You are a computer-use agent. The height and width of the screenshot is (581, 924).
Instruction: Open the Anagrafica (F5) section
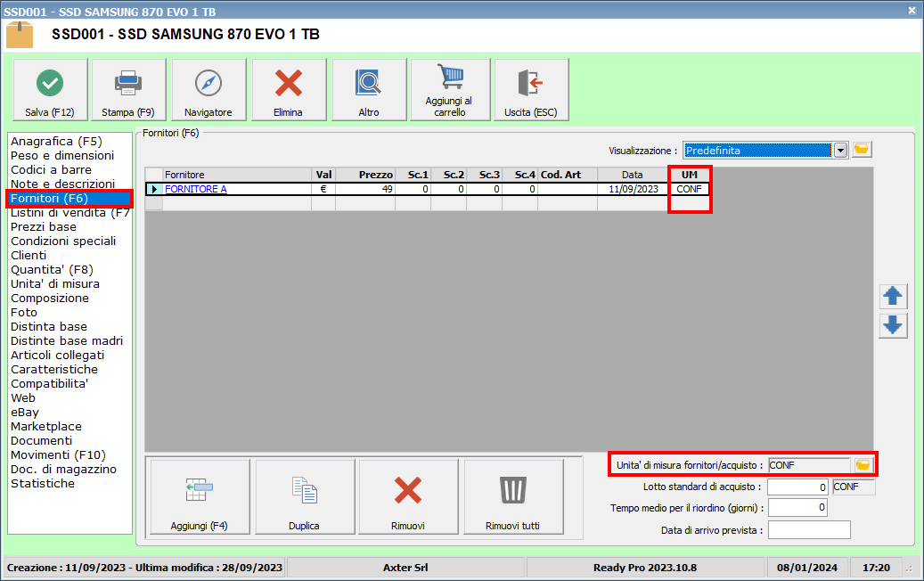[x=56, y=142]
